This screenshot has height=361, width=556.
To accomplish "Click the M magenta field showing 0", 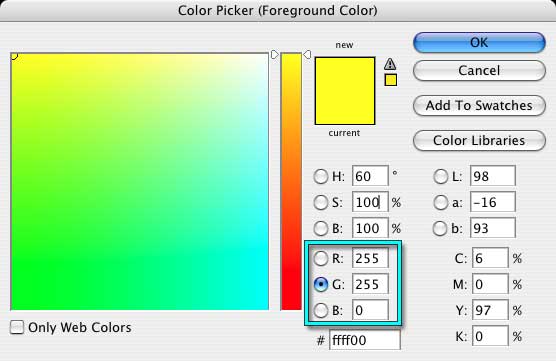I will [x=490, y=284].
